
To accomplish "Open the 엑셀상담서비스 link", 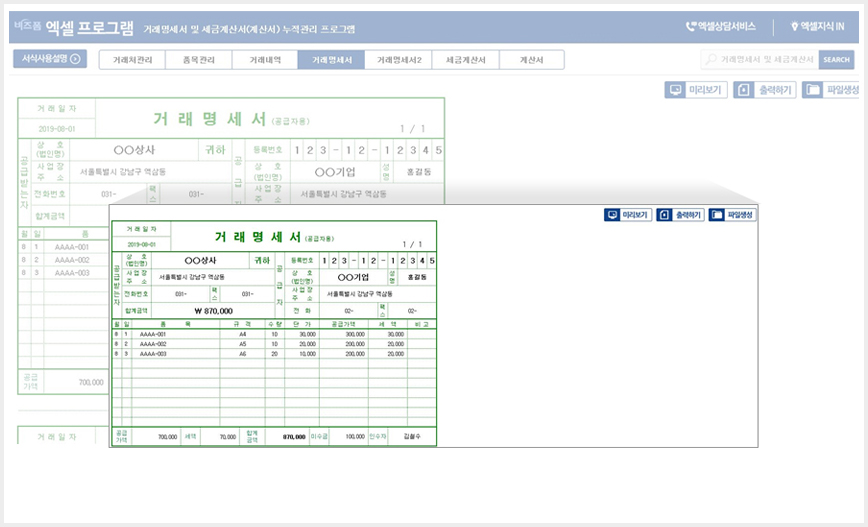I will coord(720,26).
